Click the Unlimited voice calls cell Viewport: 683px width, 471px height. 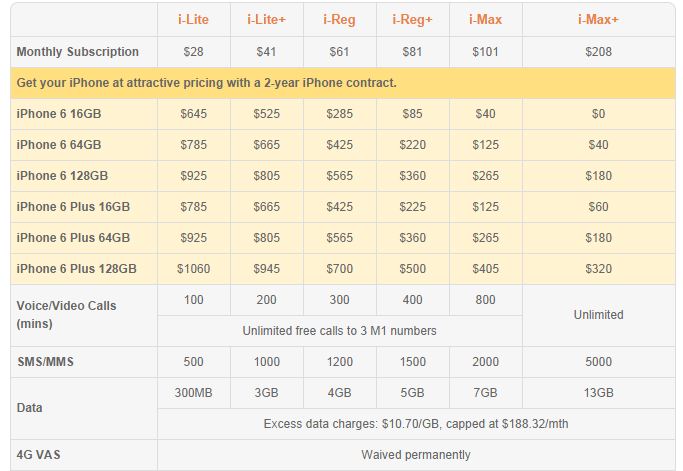coord(598,315)
